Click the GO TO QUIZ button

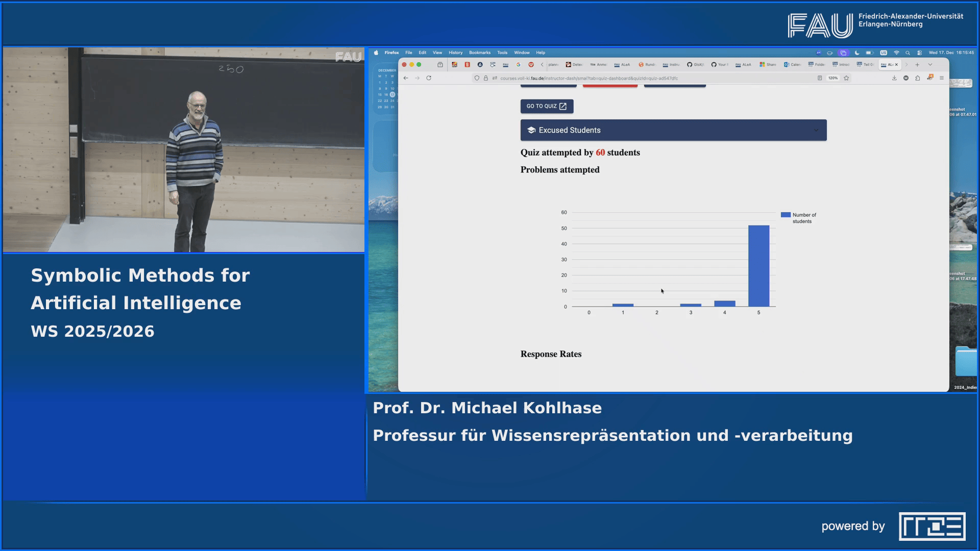tap(546, 106)
